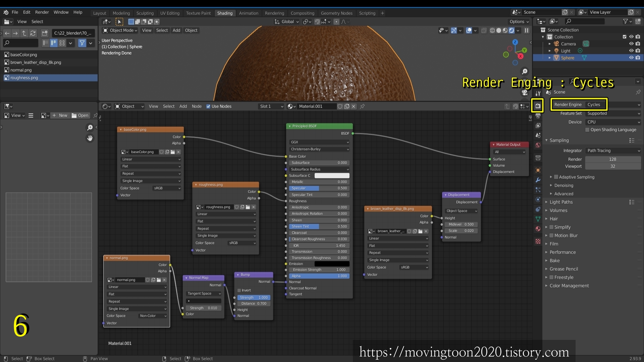Pin Material.001 in the node editor
Viewport: 644px width, 362px height.
(362, 106)
